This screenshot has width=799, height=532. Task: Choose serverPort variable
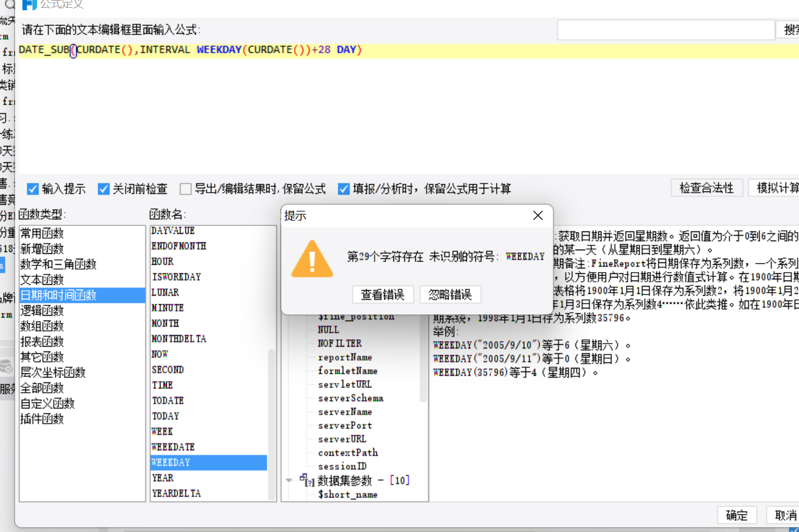click(345, 425)
